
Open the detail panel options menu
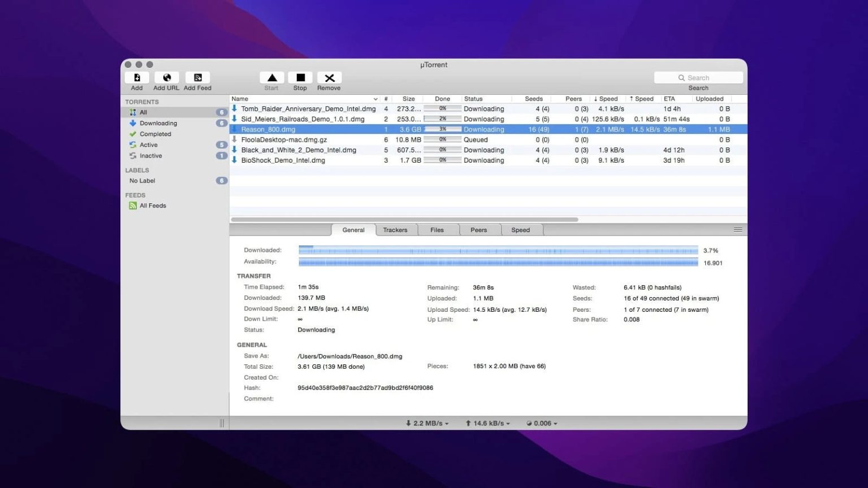[737, 230]
